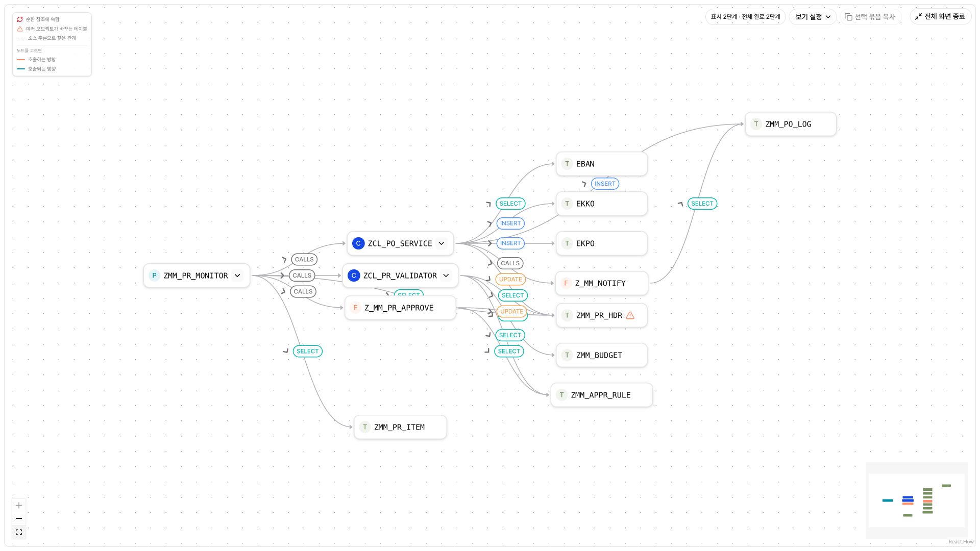Click the F icon of Z_MM_PR_APPROVE
Screen dimensions: 980x551
click(x=355, y=308)
